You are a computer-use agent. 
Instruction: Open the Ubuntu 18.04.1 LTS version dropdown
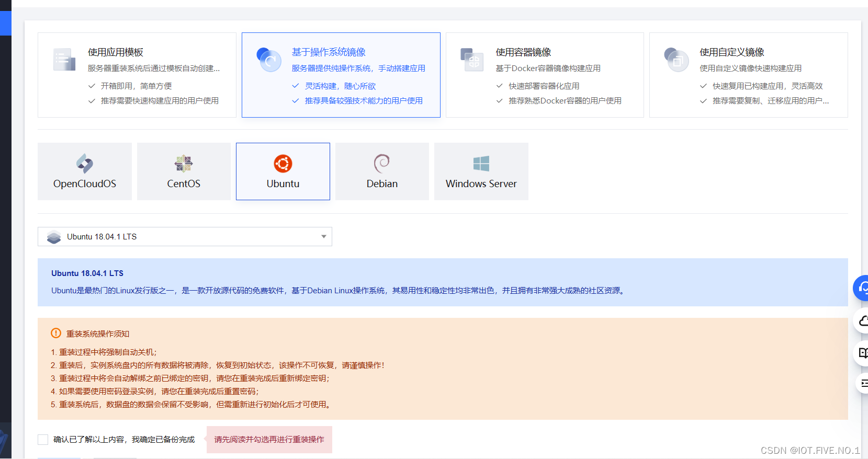click(x=185, y=237)
